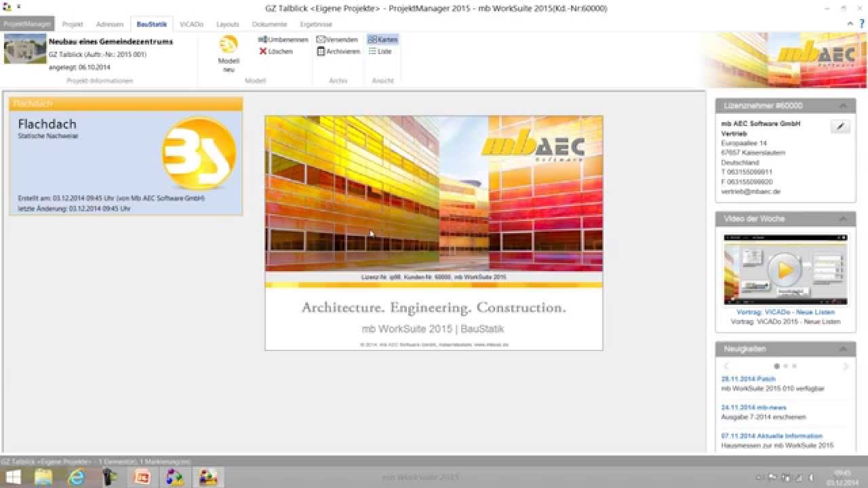
Task: Click the system tray volume icon
Action: pyautogui.click(x=810, y=477)
